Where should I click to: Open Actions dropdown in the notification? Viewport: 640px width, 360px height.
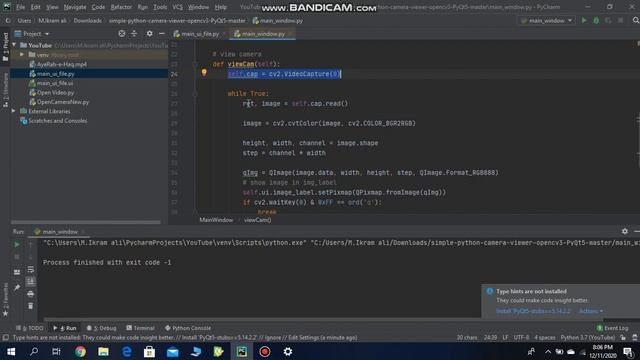tap(591, 311)
